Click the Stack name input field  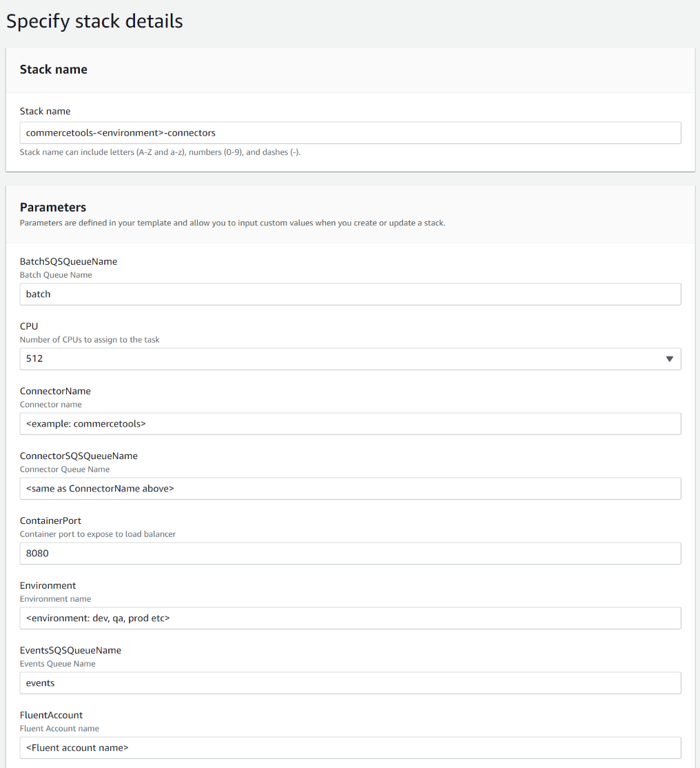tap(350, 133)
